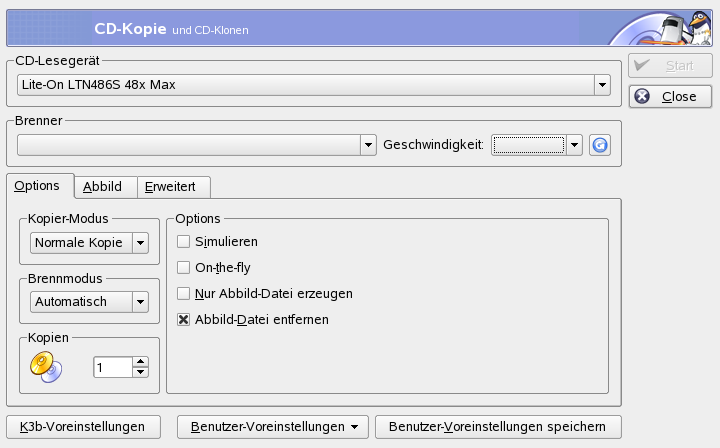Select the Options tab

click(38, 186)
